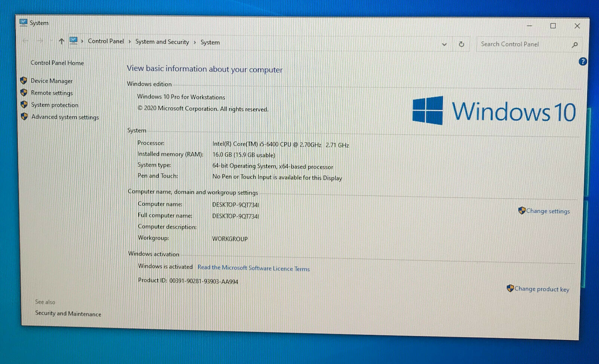
Task: Refresh the System page
Action: coord(462,44)
